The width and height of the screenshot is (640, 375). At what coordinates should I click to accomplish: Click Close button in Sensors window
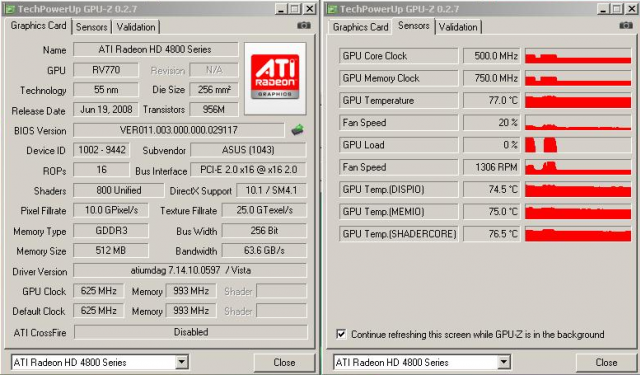[606, 362]
